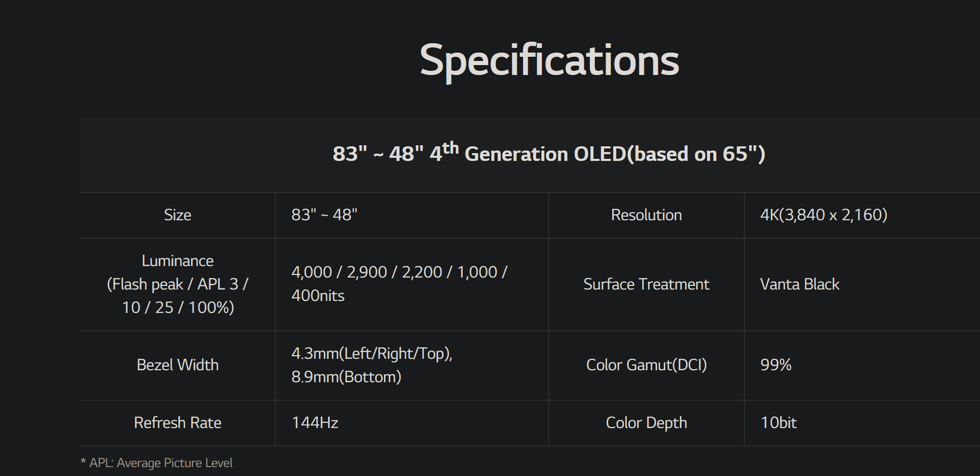Click the 4th Generation OLED table title
Image resolution: width=980 pixels, height=476 pixels.
[x=549, y=153]
